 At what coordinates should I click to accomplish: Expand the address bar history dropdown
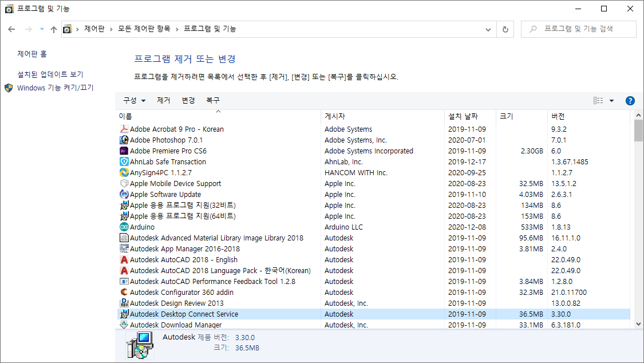488,29
